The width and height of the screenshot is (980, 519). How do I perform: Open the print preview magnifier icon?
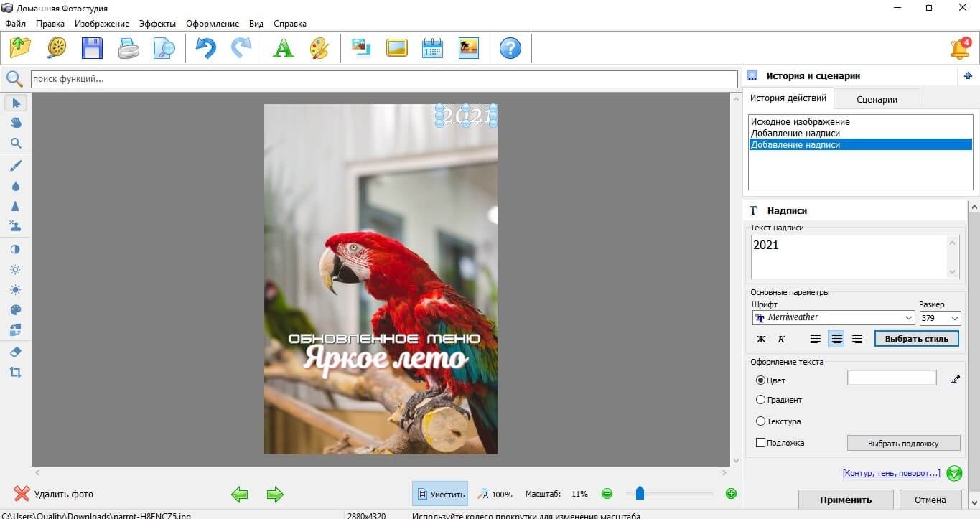pyautogui.click(x=164, y=48)
